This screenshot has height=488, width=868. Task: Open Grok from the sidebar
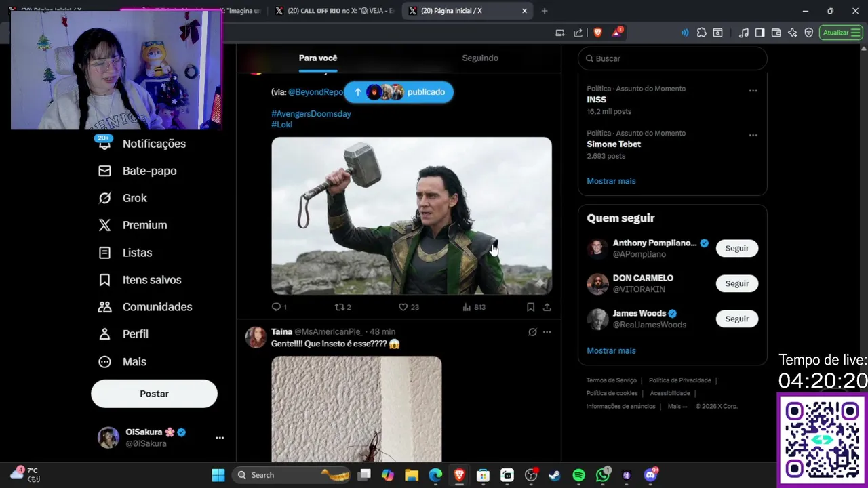(x=123, y=198)
